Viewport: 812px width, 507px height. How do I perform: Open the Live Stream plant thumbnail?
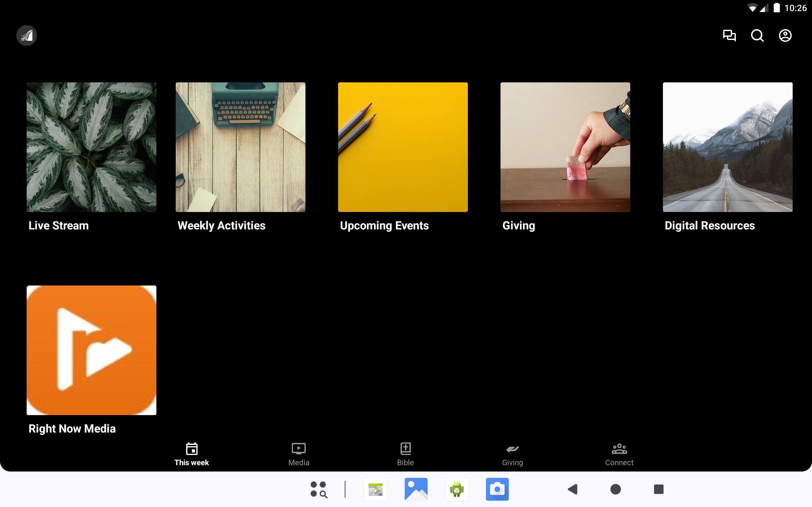[91, 147]
